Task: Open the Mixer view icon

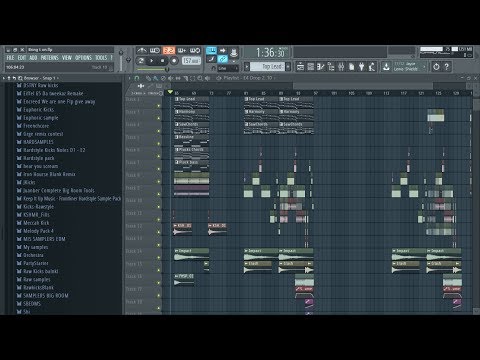Action: coord(341,67)
